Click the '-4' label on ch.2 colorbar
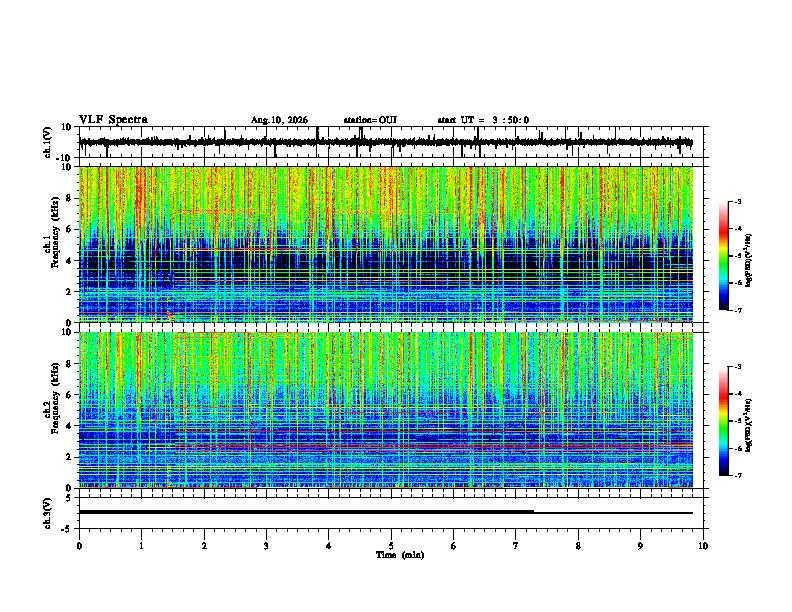 (x=738, y=394)
